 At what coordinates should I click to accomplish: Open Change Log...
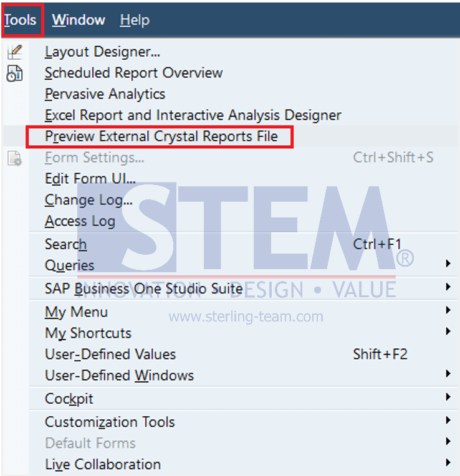[89, 200]
